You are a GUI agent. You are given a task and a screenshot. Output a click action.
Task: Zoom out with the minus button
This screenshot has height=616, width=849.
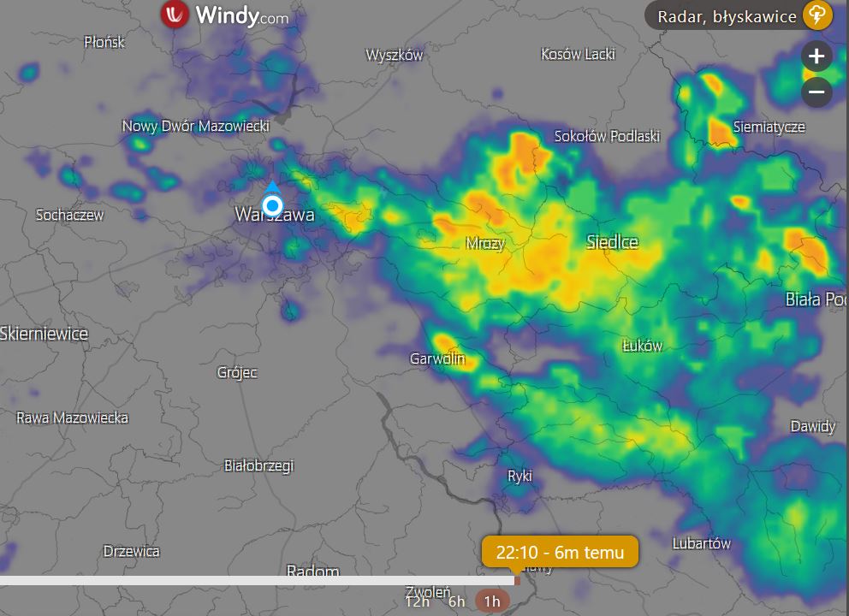pos(816,92)
